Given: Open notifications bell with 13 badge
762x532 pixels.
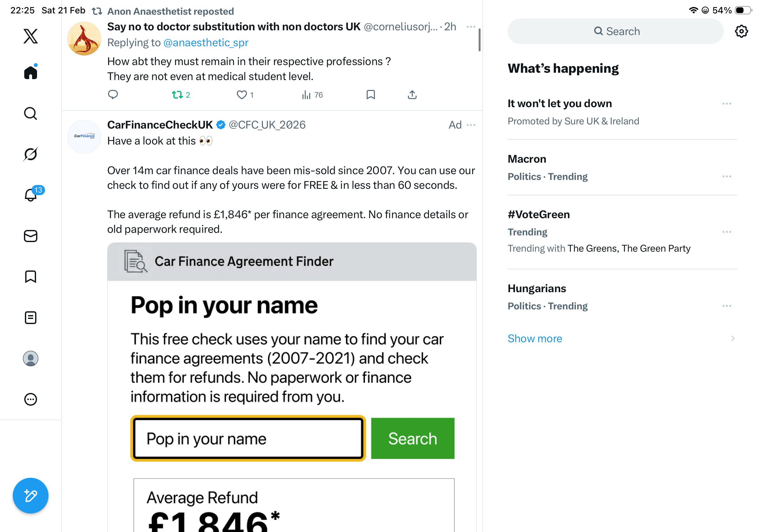Looking at the screenshot, I should click(x=31, y=195).
